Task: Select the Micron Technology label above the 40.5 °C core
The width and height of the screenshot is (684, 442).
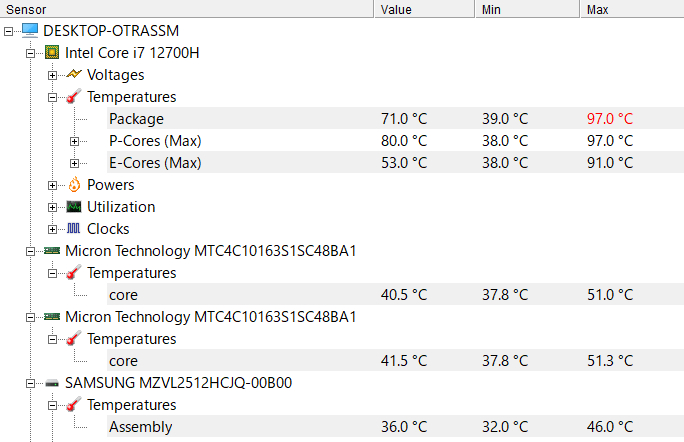Action: pyautogui.click(x=211, y=250)
